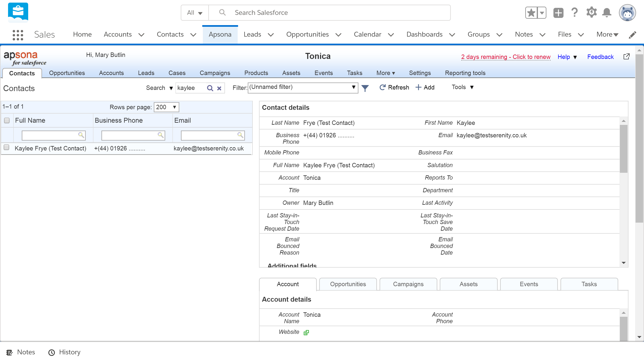The height and width of the screenshot is (362, 644).
Task: Click the Contact details scroll down arrow
Action: 623,263
